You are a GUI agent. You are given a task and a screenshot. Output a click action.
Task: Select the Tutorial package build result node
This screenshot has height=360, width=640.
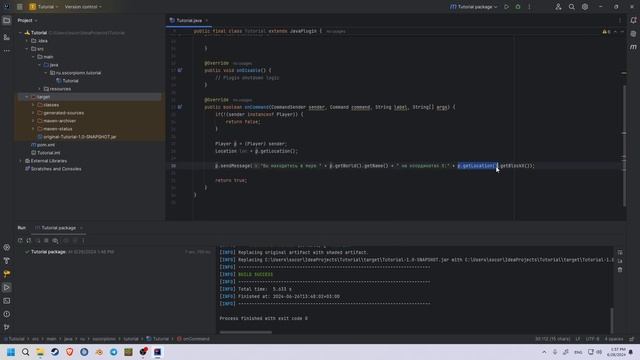69,252
